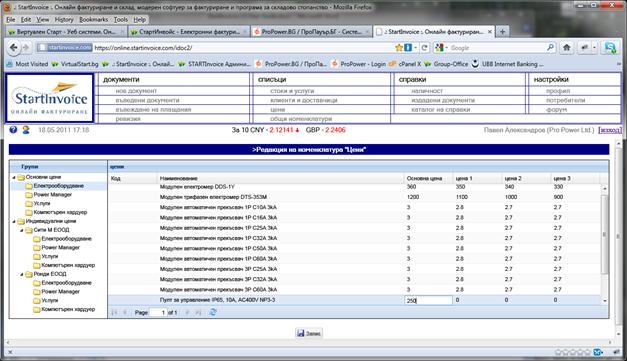Click the Запис save button
Viewport: 627px width, 361px height.
[x=309, y=333]
